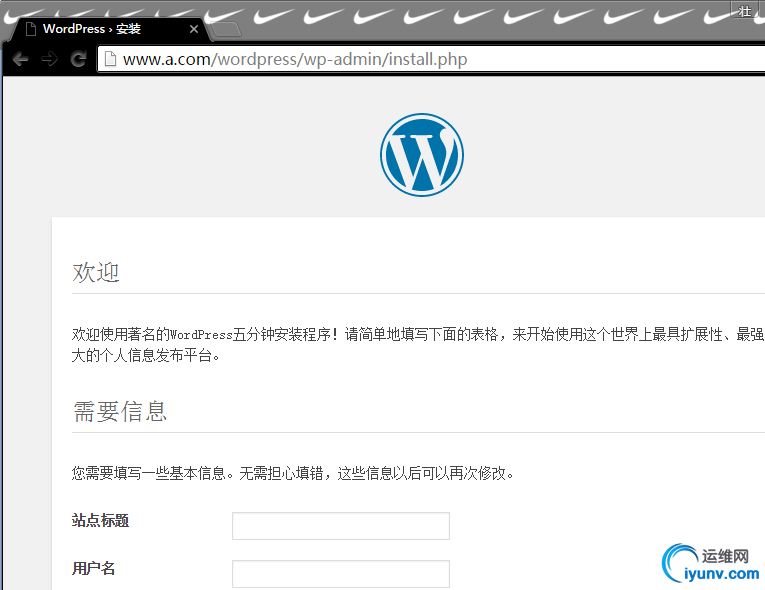
Task: Focus the 站点标题 input field
Action: click(x=341, y=526)
